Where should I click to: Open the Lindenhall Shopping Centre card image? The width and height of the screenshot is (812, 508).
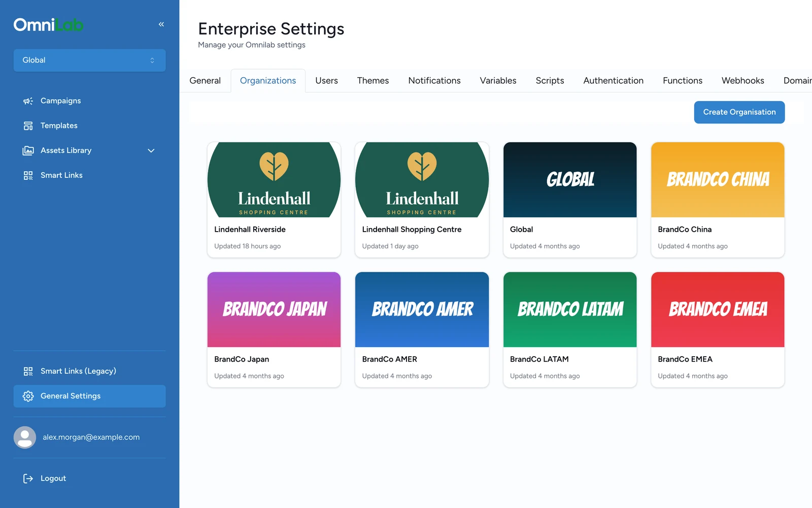[422, 180]
